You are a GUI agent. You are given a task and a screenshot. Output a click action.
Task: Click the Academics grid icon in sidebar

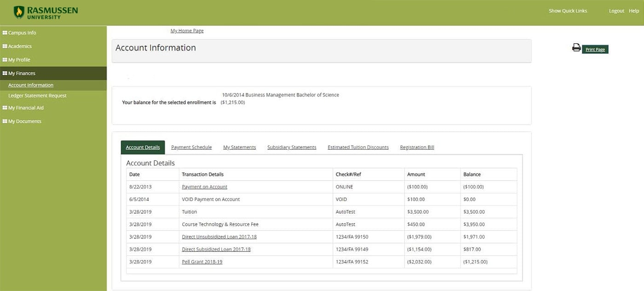[6, 46]
